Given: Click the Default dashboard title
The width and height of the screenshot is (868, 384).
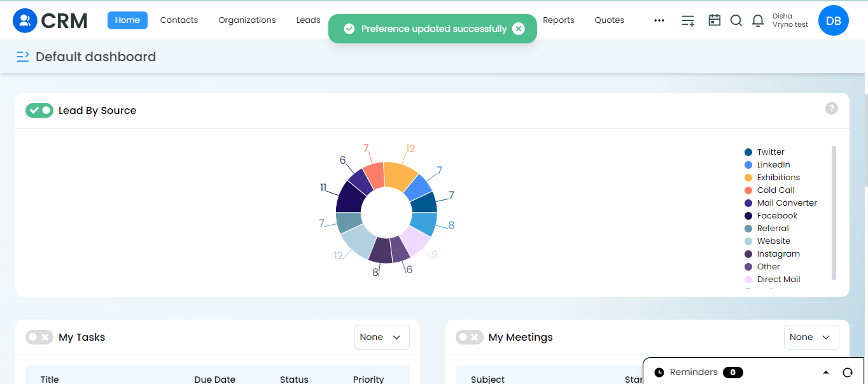Looking at the screenshot, I should (95, 57).
